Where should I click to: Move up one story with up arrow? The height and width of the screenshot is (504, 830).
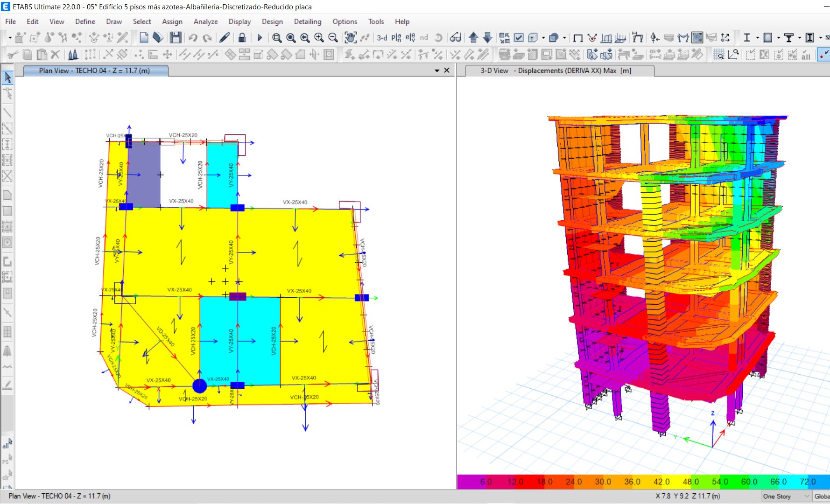(x=473, y=37)
